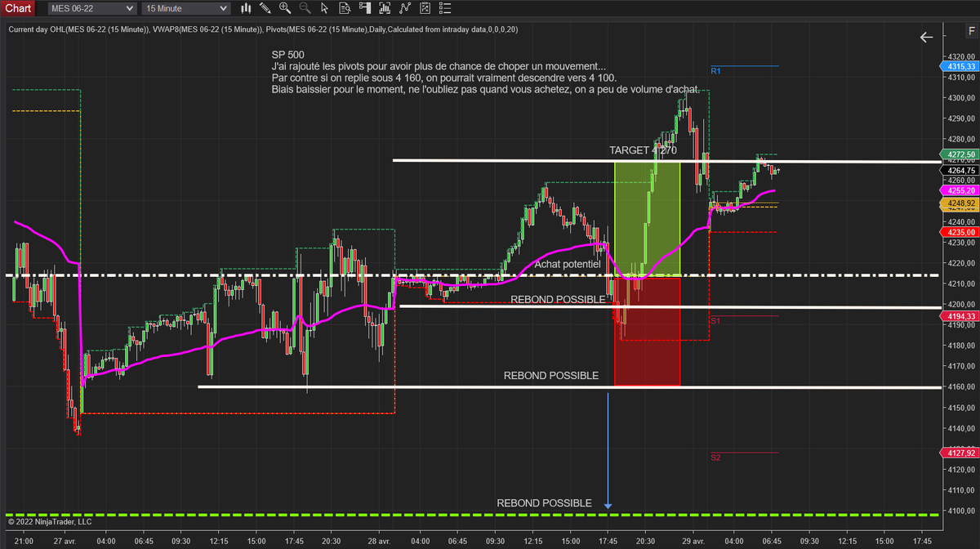Activate the zoom in magnifier tool
The width and height of the screenshot is (980, 549).
(285, 8)
